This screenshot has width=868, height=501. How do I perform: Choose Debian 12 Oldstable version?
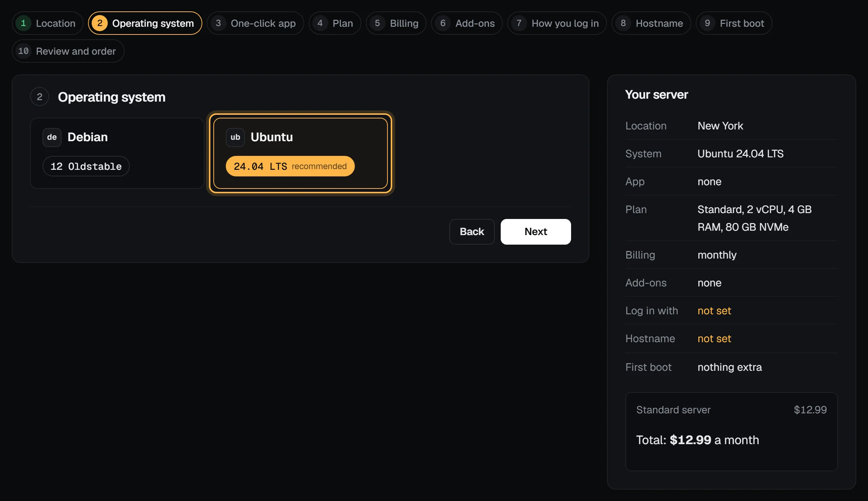pyautogui.click(x=86, y=166)
